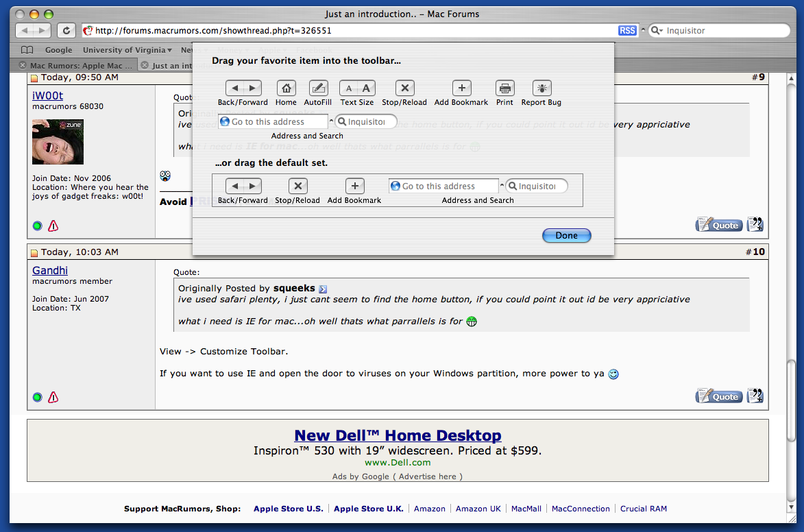Open Amazon UK shop link
Viewport: 804px width, 532px height.
(x=478, y=509)
